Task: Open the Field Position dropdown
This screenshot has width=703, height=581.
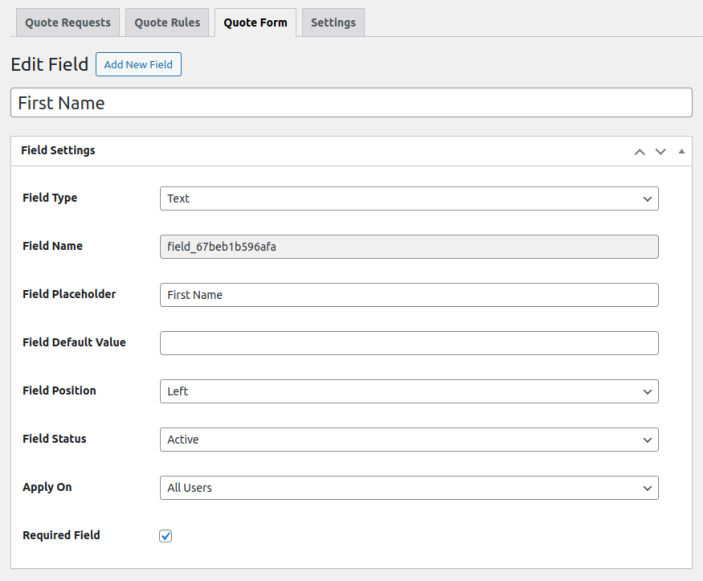Action: [x=409, y=392]
